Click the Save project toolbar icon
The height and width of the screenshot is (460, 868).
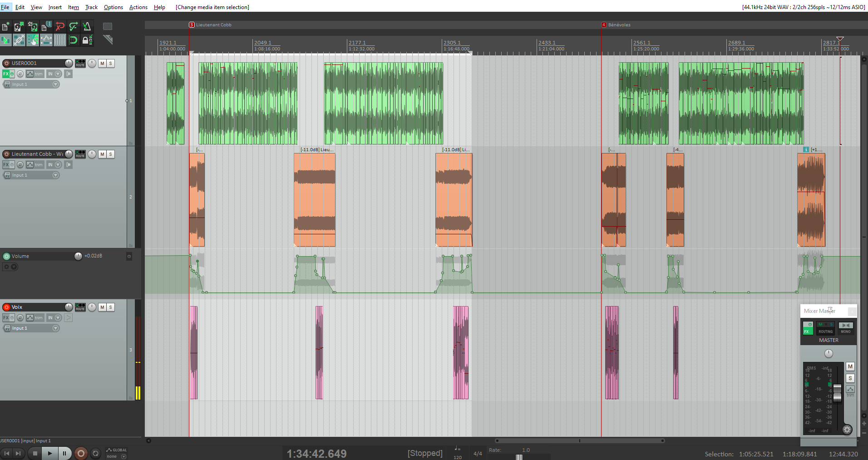click(x=33, y=26)
